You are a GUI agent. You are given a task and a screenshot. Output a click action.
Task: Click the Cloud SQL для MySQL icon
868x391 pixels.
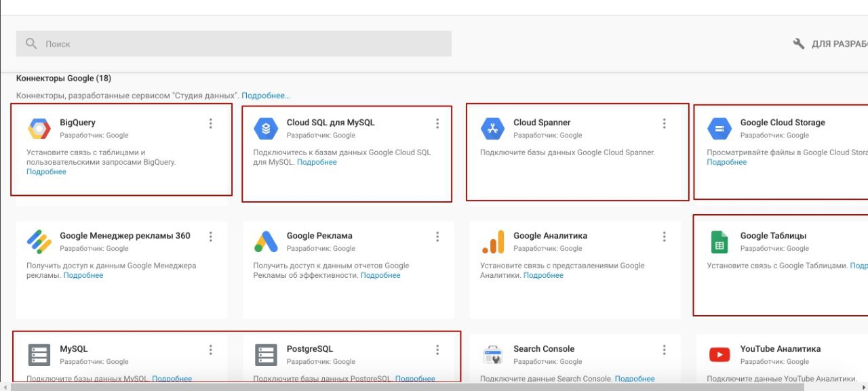coord(265,128)
